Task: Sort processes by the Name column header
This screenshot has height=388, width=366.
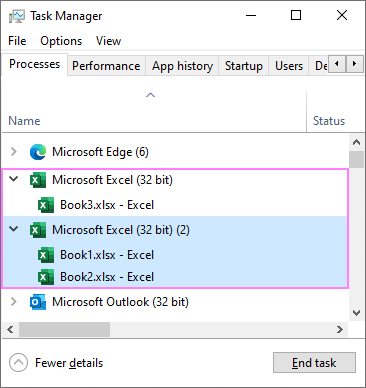Action: click(x=24, y=121)
